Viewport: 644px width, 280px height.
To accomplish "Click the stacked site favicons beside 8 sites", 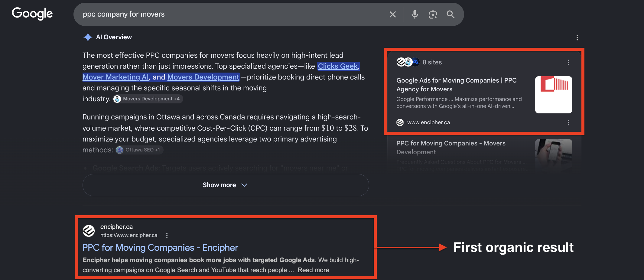I will [x=408, y=62].
